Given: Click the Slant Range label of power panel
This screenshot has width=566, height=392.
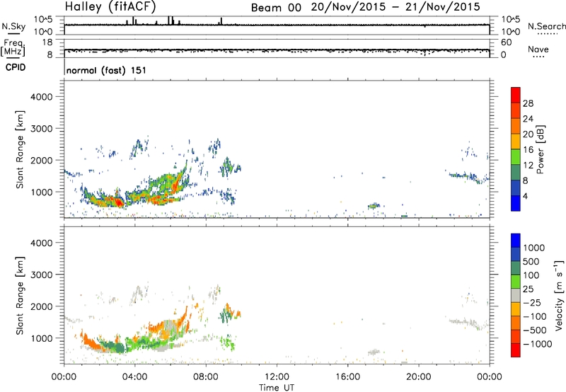Looking at the screenshot, I should tap(20, 149).
